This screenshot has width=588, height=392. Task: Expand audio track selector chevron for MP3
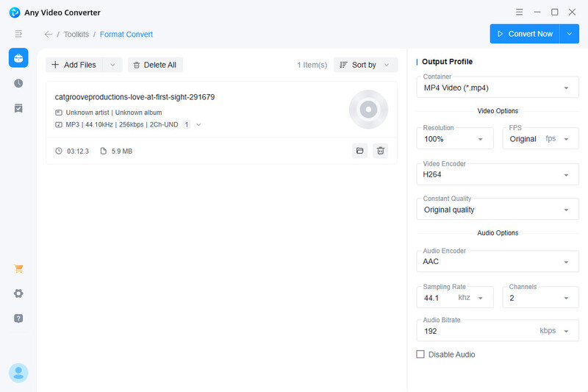pos(198,124)
